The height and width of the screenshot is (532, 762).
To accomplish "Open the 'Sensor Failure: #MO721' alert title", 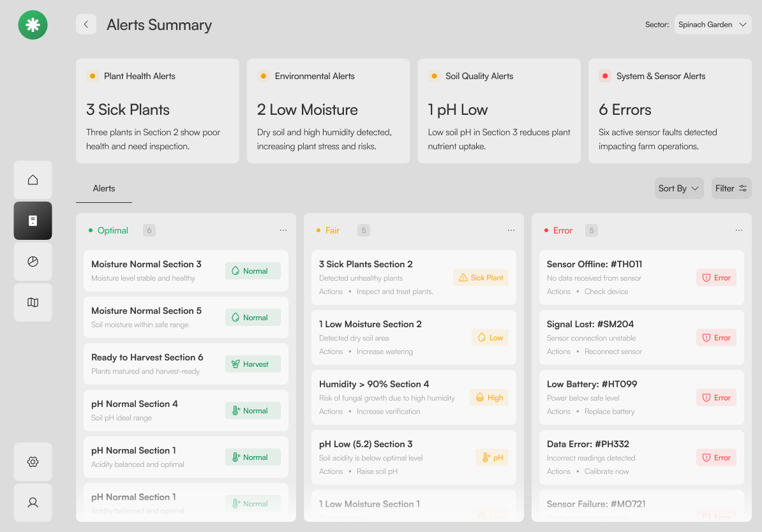I will [x=596, y=504].
